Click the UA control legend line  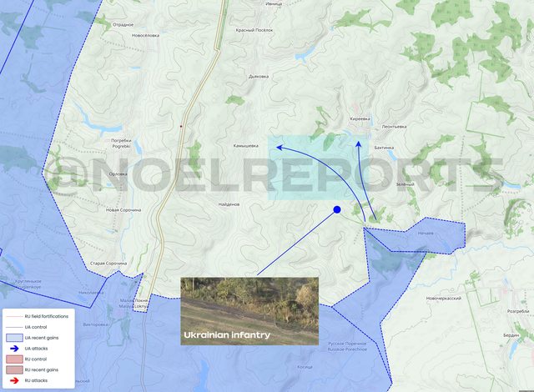coord(14,327)
